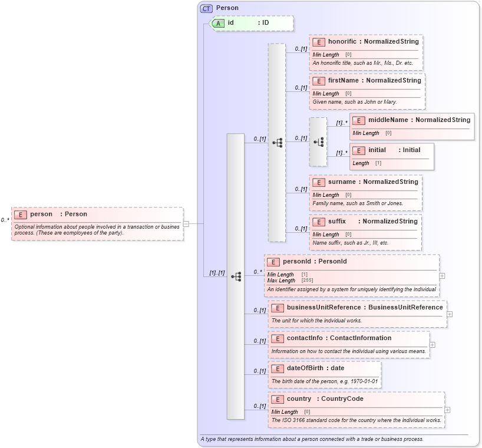This screenshot has width=482, height=448.
Task: Select the country element E icon
Action: pos(276,399)
